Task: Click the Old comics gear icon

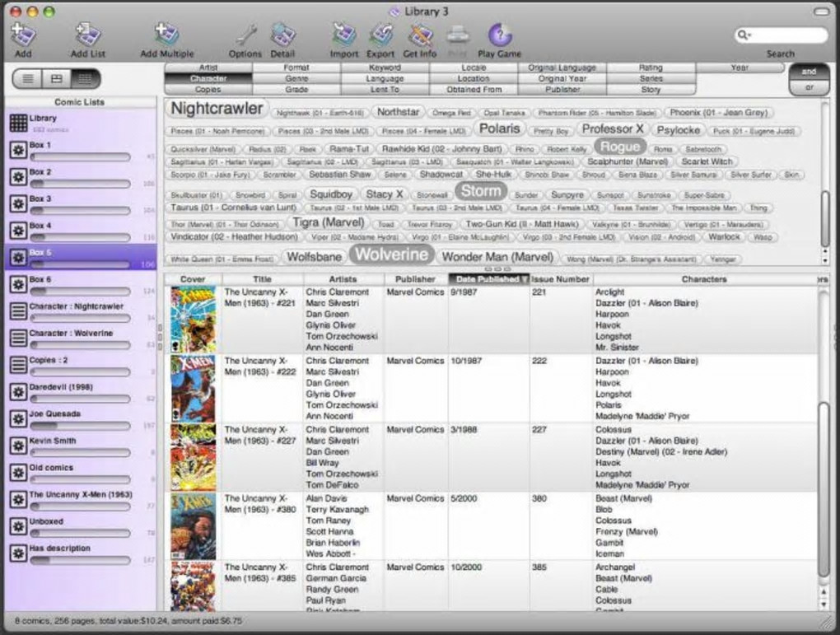Action: (18, 473)
